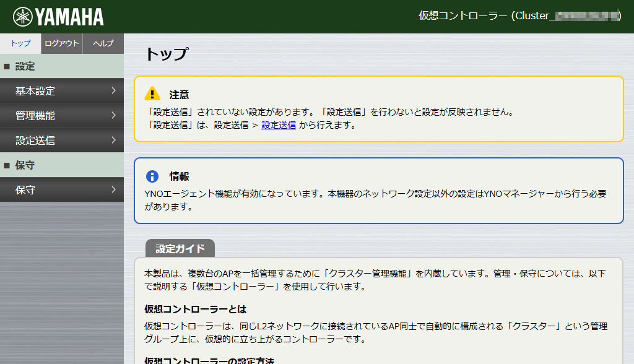Click the トップ page heading

(167, 54)
